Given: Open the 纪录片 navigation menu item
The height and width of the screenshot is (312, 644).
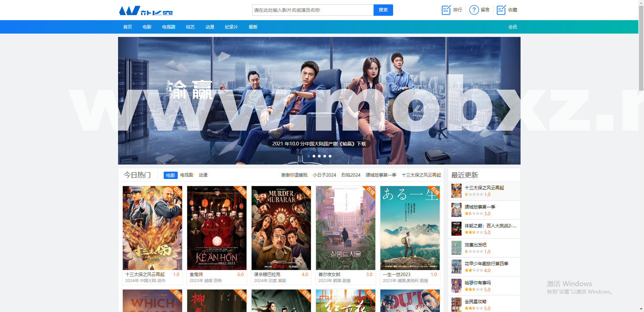Looking at the screenshot, I should point(231,27).
